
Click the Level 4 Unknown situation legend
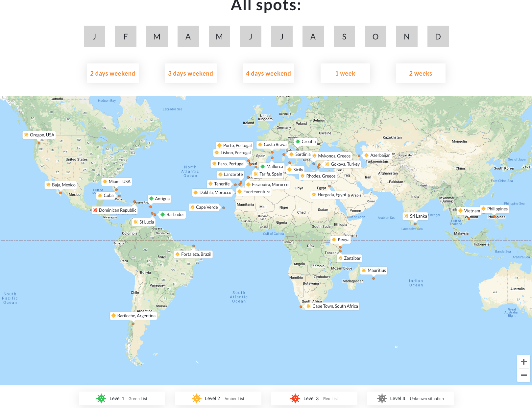[x=411, y=398]
